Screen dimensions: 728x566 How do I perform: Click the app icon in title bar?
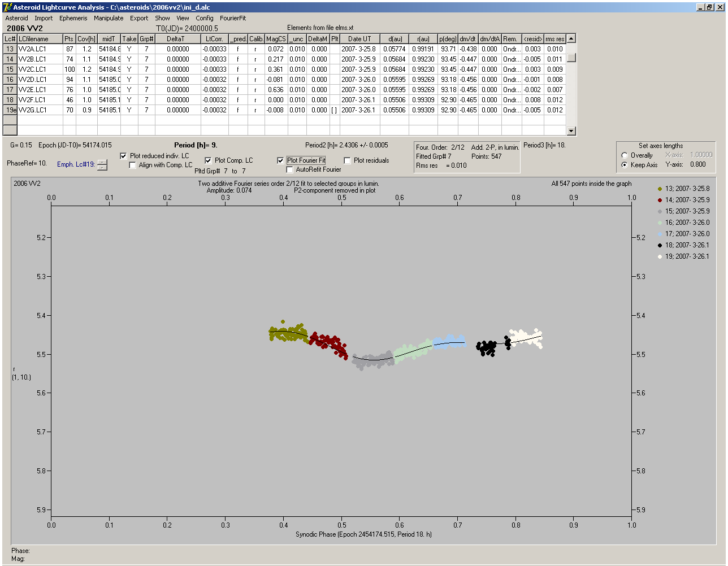click(x=7, y=7)
